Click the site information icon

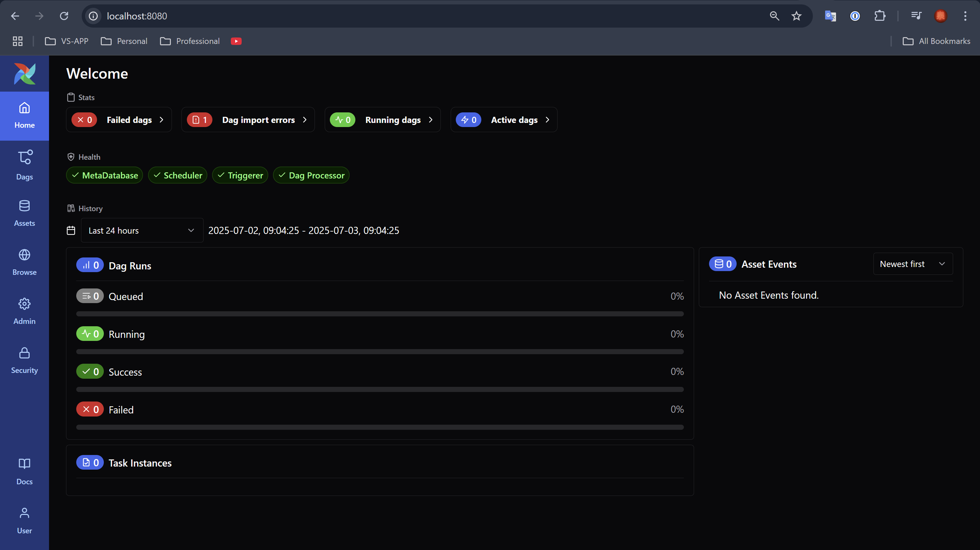tap(93, 16)
